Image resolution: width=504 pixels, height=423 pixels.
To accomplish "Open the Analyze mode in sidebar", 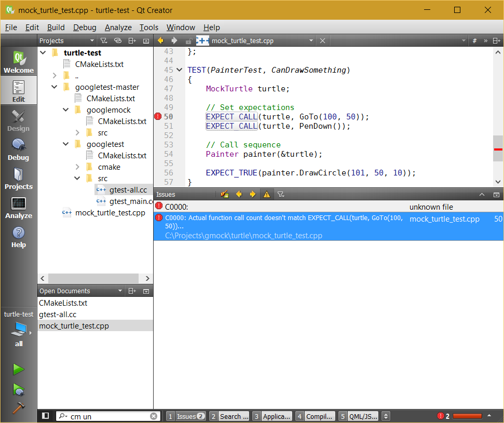I will (19, 208).
